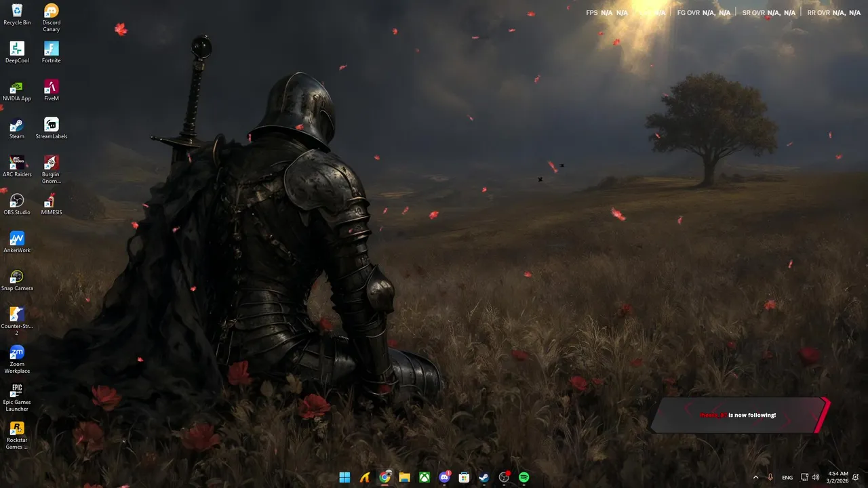Click the SR OVR overlay reading
This screenshot has height=488, width=868.
pos(769,13)
